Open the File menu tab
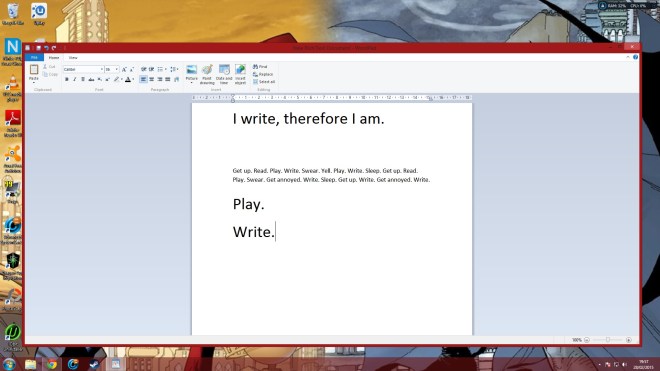The width and height of the screenshot is (660, 371). click(x=34, y=57)
